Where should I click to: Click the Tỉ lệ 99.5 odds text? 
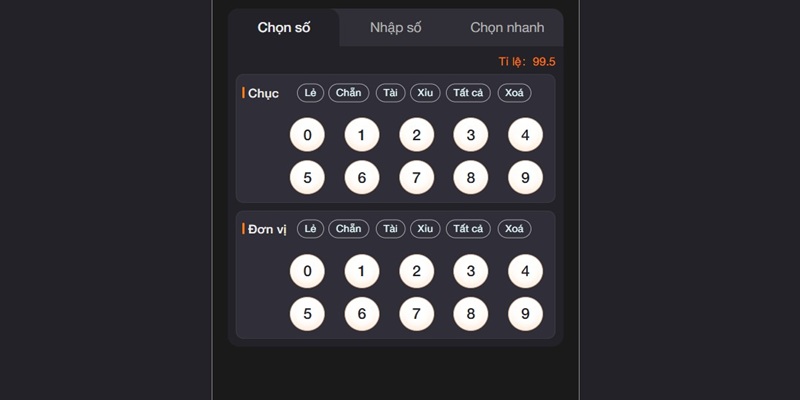527,62
